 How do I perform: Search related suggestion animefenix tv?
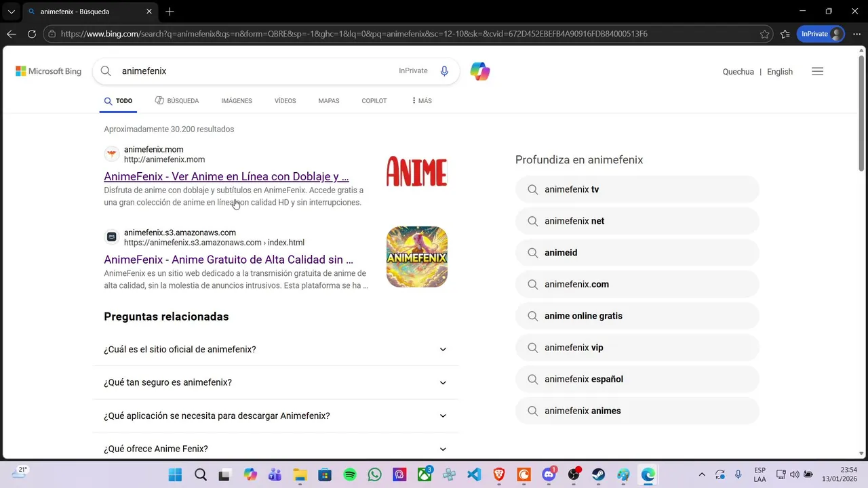637,190
